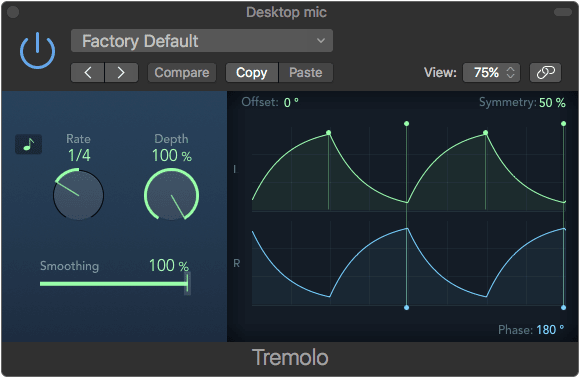Go to the next preset
Viewport: 580px width, 378px height.
121,72
